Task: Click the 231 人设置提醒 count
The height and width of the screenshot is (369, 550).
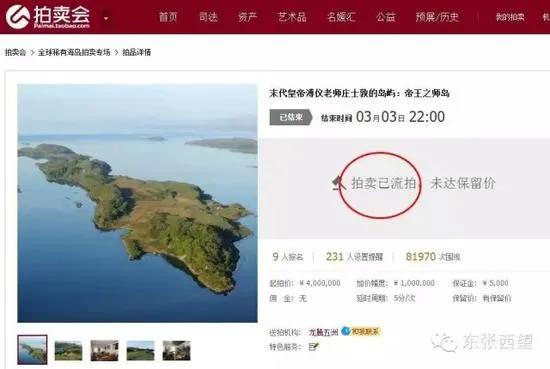Action: click(x=354, y=257)
